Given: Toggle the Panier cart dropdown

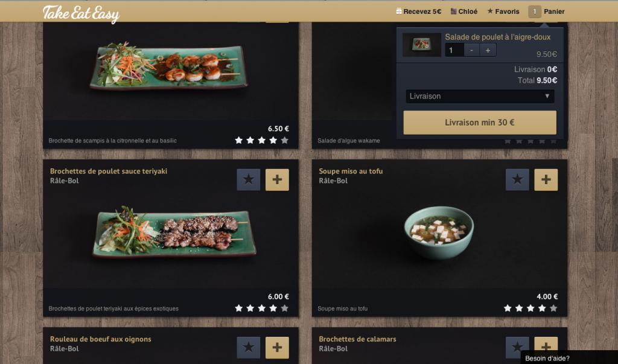Looking at the screenshot, I should point(546,11).
